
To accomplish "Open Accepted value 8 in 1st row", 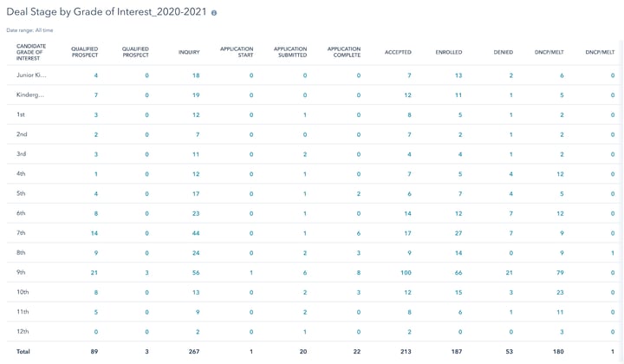I will pos(409,115).
